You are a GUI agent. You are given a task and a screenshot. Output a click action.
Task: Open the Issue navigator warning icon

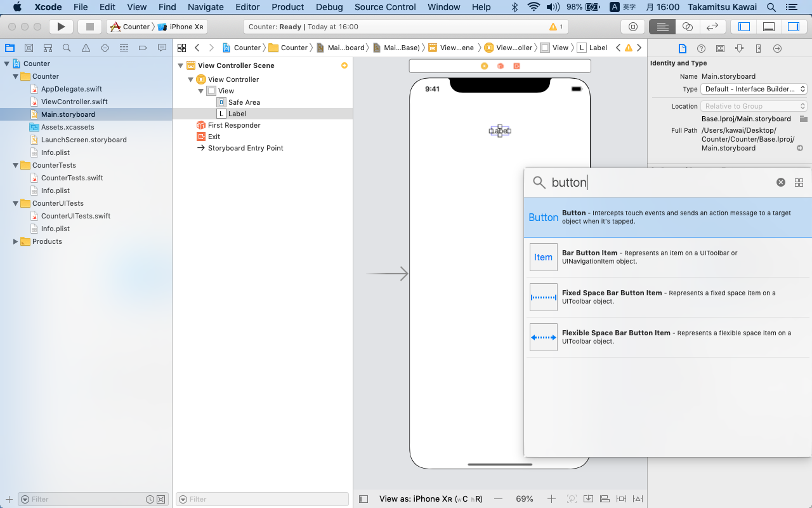point(86,48)
